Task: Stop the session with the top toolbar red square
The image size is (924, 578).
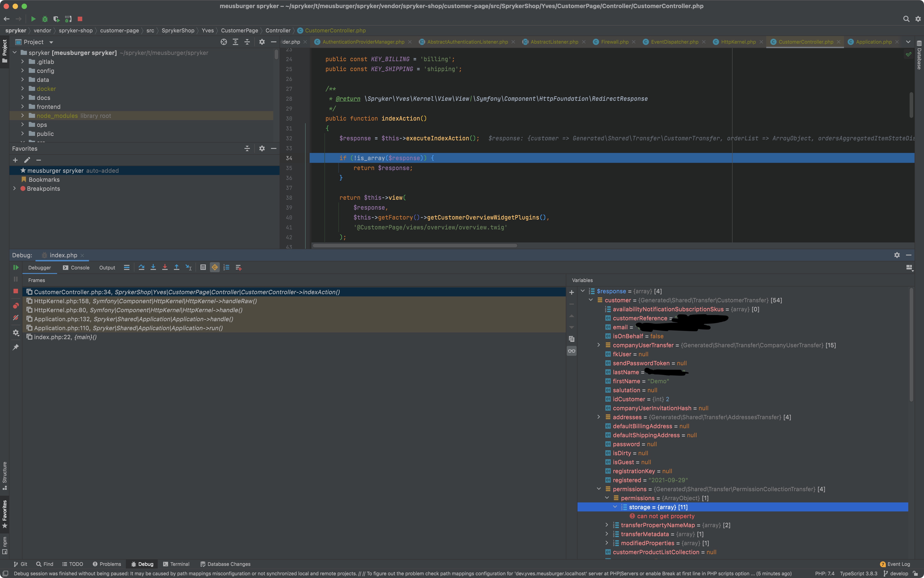Action: (80, 19)
